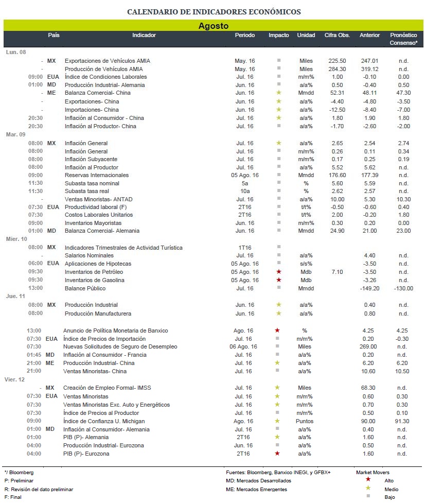
Task: Click the red star for Inventarios de Petróleo
Action: click(x=279, y=272)
